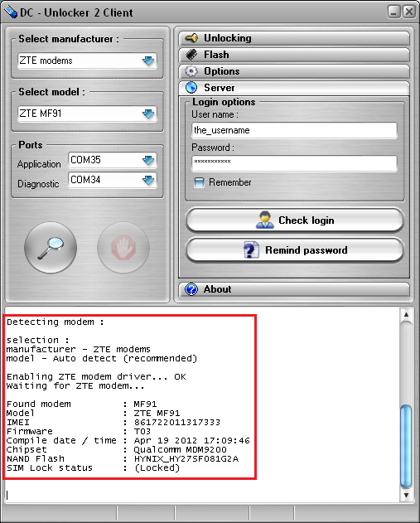Expand the Unlocking section
The image size is (420, 523).
tap(294, 38)
